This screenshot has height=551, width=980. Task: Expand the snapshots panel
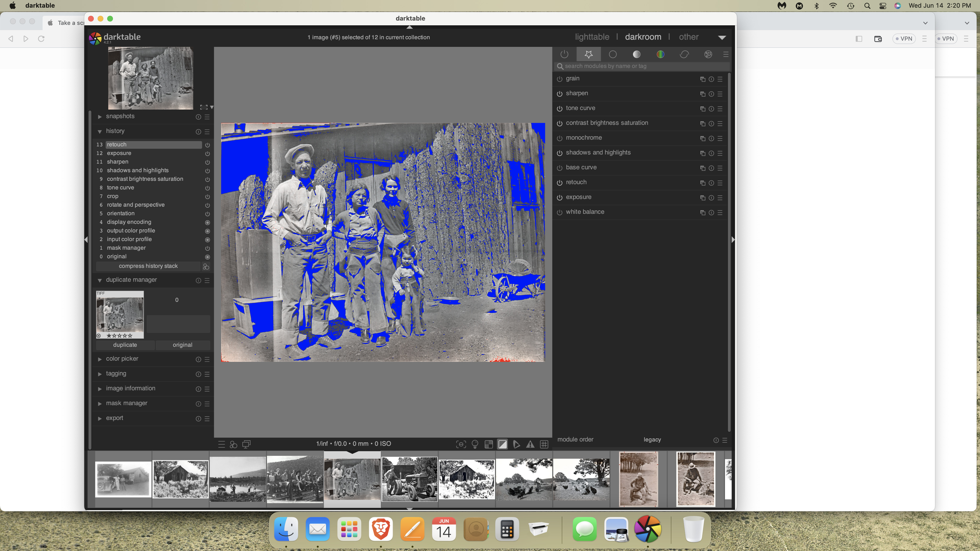(120, 116)
